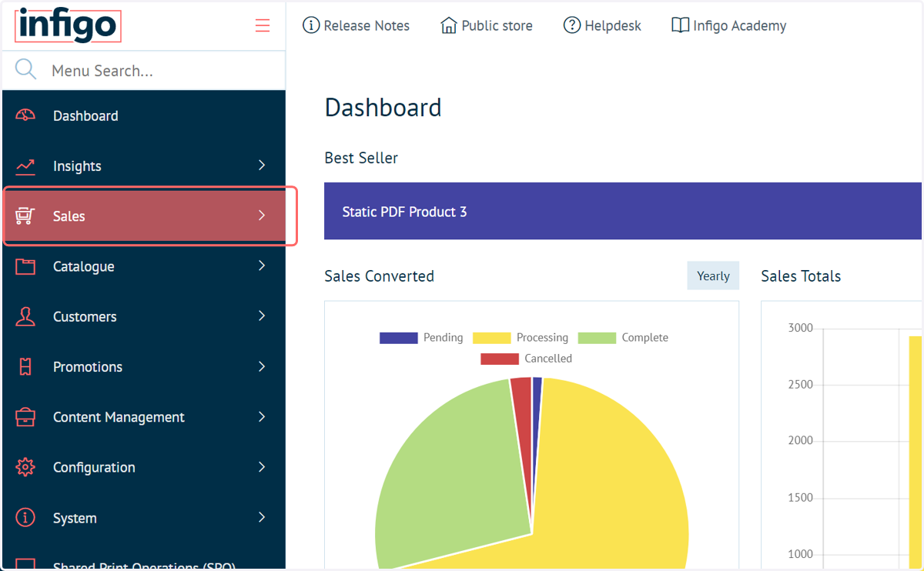Toggle Pending legend blue swatch

(399, 338)
